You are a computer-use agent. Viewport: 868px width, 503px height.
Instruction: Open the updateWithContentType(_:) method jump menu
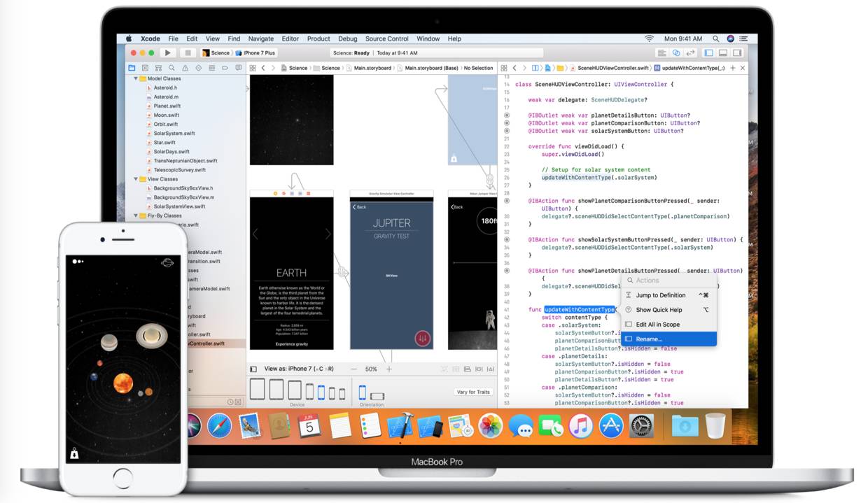click(x=689, y=68)
